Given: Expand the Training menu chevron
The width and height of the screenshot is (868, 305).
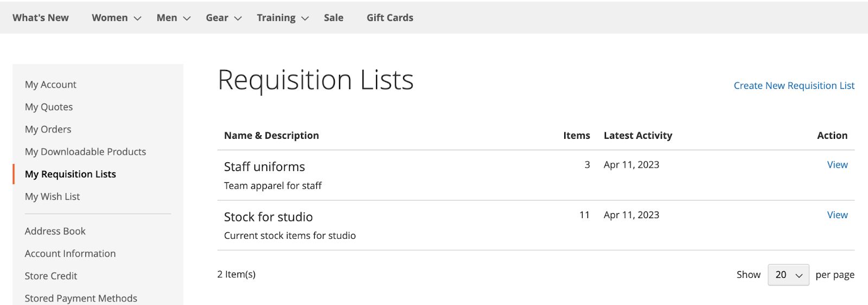Looking at the screenshot, I should 305,18.
